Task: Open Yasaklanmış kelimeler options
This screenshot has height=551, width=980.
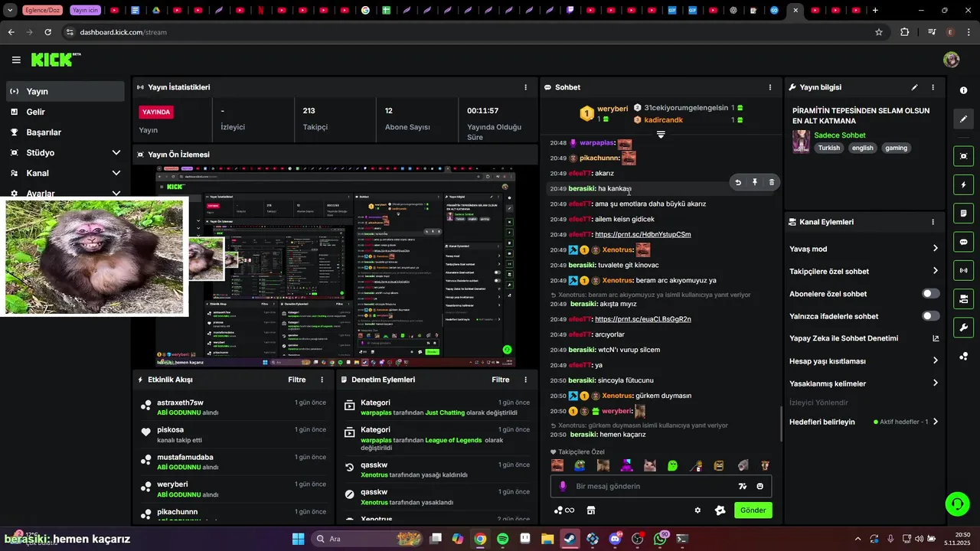Action: tap(935, 383)
